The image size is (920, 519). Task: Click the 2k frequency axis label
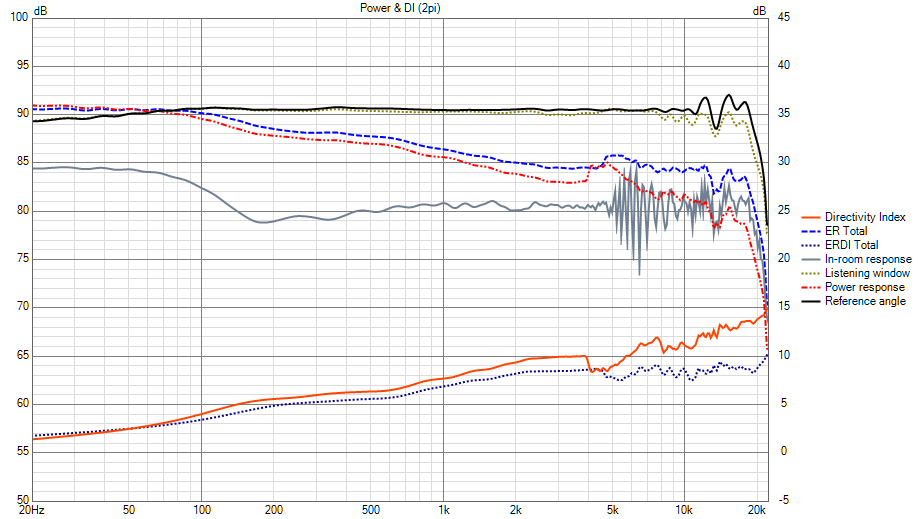click(x=516, y=510)
